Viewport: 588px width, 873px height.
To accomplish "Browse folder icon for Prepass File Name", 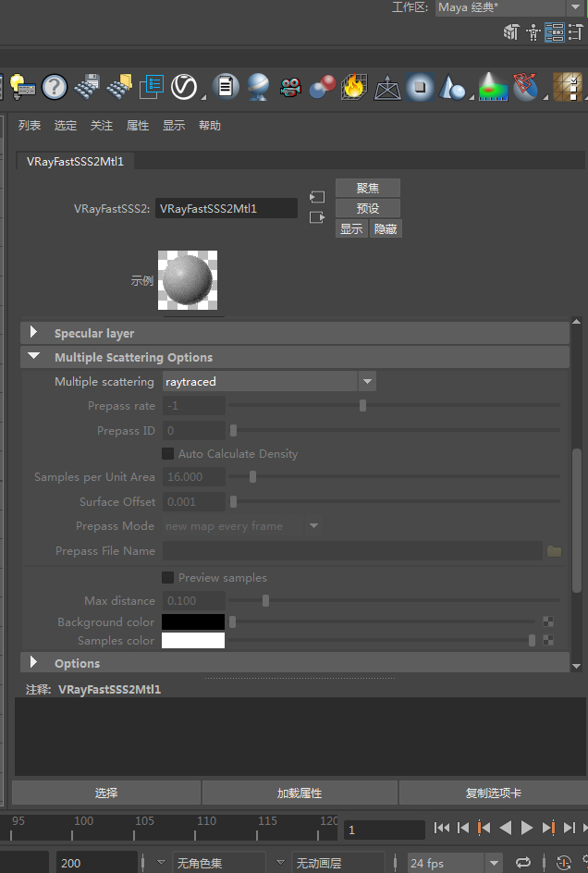I will [554, 551].
